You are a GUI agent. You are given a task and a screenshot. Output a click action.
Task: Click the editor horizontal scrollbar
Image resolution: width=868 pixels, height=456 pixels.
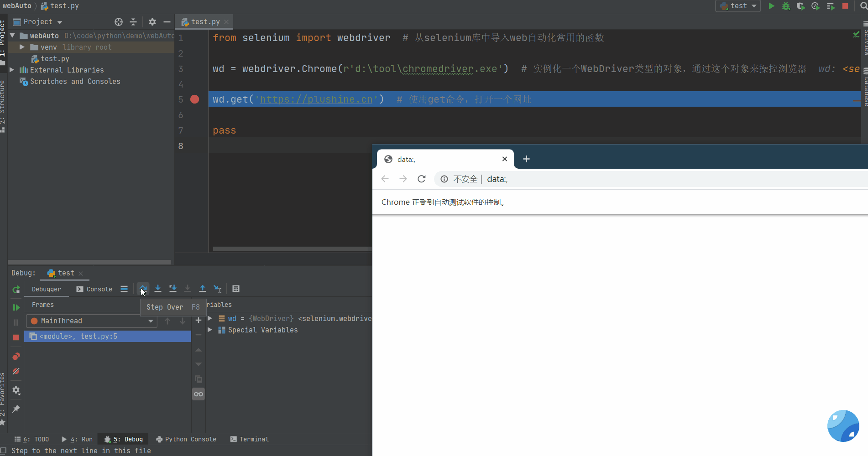pyautogui.click(x=292, y=249)
